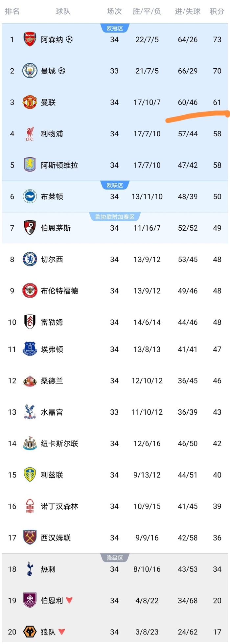Screen dimensions: 230x644
Task: Click the Manchester City club crest
Action: 30,71
